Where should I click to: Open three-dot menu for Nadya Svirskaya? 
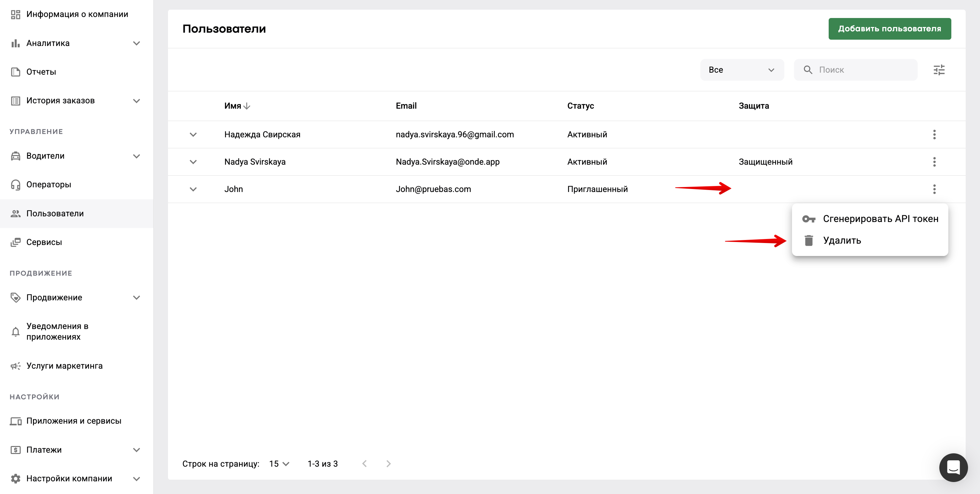(x=934, y=162)
